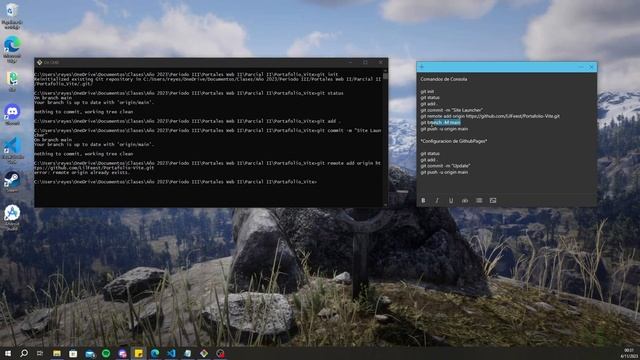Toggle strikethrough formatting in Sticky Notes
The height and width of the screenshot is (360, 640).
(465, 200)
